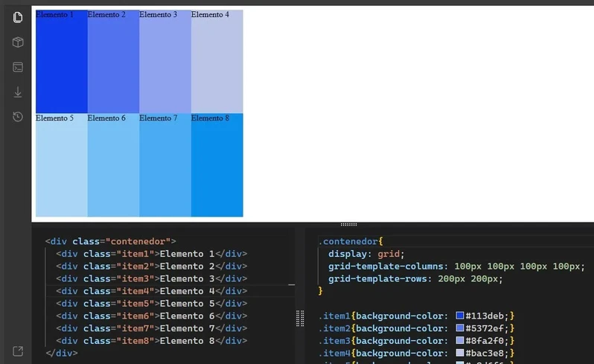Viewport: 594px width, 364px height.
Task: Place the cursor on the HTML line with class="item6"
Action: pos(152,316)
